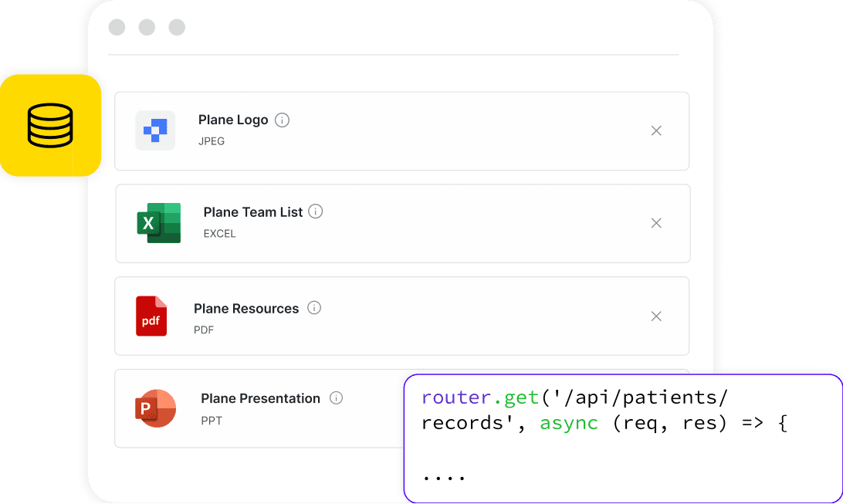Click the Excel file icon

[159, 223]
